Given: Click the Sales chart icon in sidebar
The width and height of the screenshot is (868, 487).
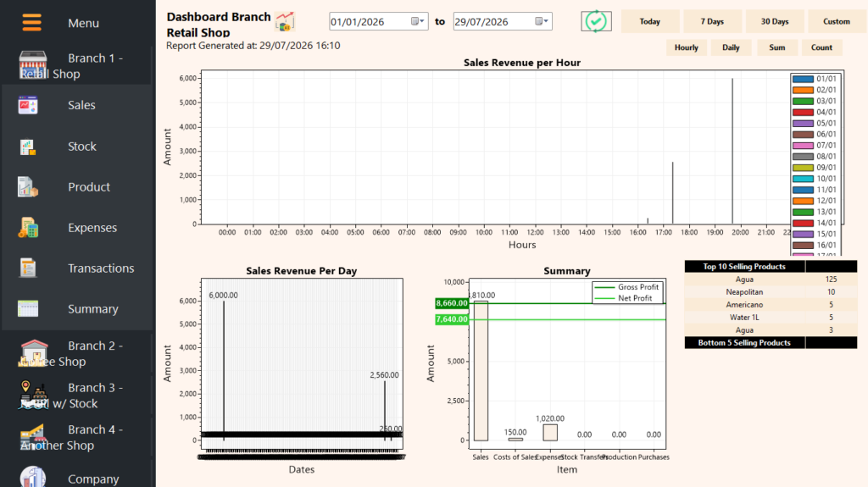Looking at the screenshot, I should 28,104.
